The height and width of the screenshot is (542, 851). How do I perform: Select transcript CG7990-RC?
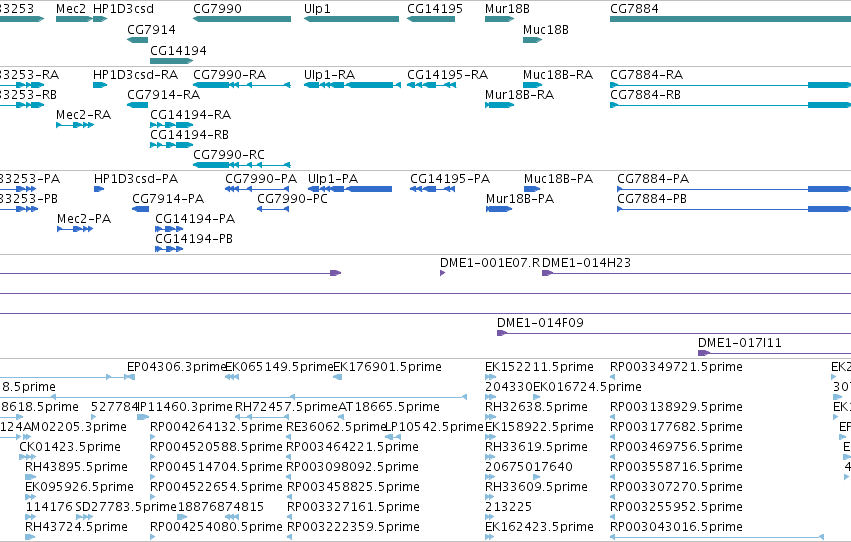(242, 165)
